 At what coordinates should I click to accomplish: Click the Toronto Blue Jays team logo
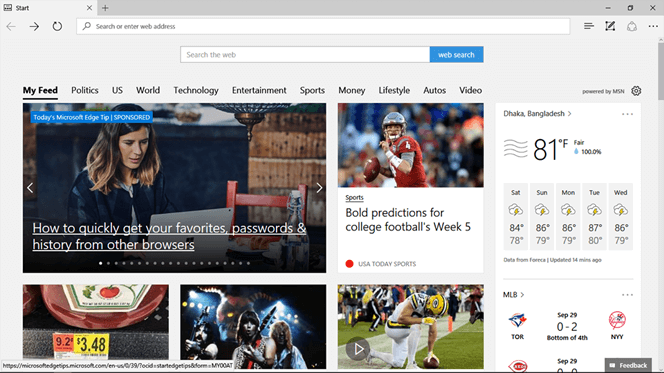[517, 321]
